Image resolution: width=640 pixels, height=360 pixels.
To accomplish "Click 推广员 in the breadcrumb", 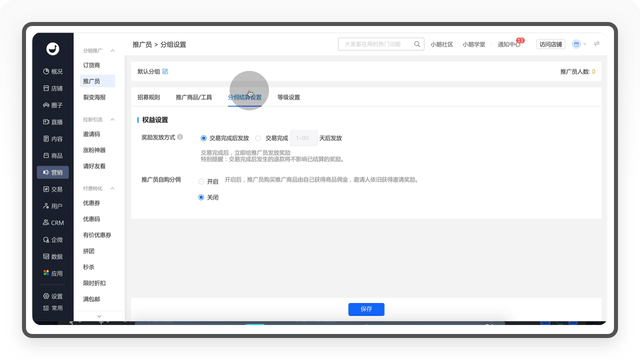I will 142,44.
